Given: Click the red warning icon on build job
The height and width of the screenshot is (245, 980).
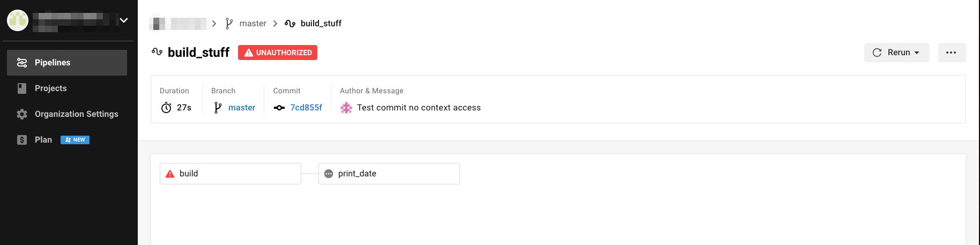Looking at the screenshot, I should (x=170, y=174).
